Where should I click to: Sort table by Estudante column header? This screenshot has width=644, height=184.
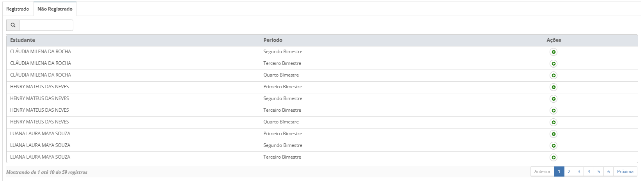click(x=23, y=40)
